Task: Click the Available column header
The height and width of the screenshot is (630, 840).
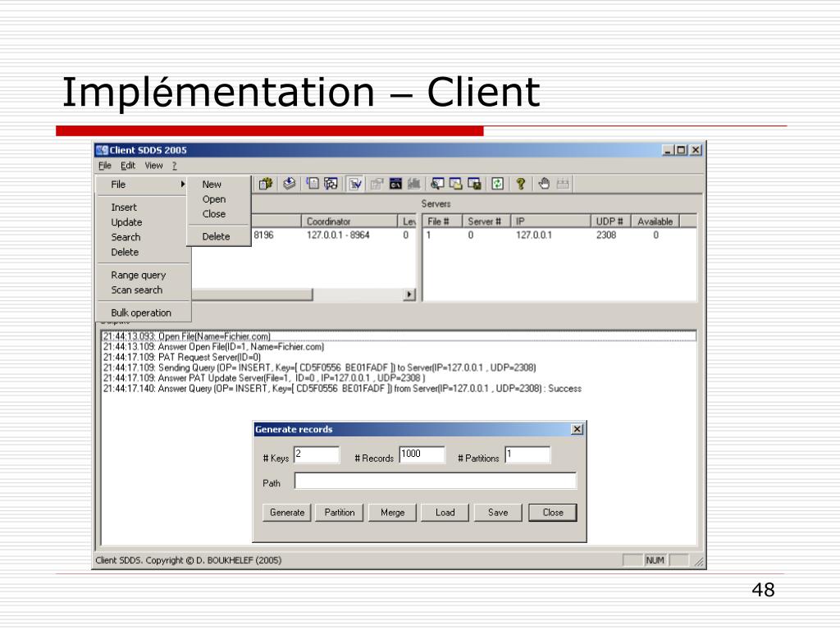Action: [655, 221]
